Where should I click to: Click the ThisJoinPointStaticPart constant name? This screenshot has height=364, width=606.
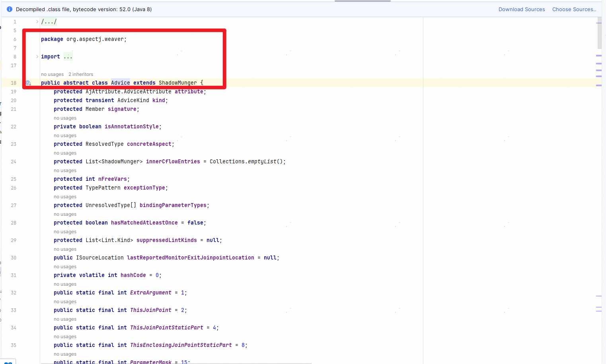(x=167, y=328)
